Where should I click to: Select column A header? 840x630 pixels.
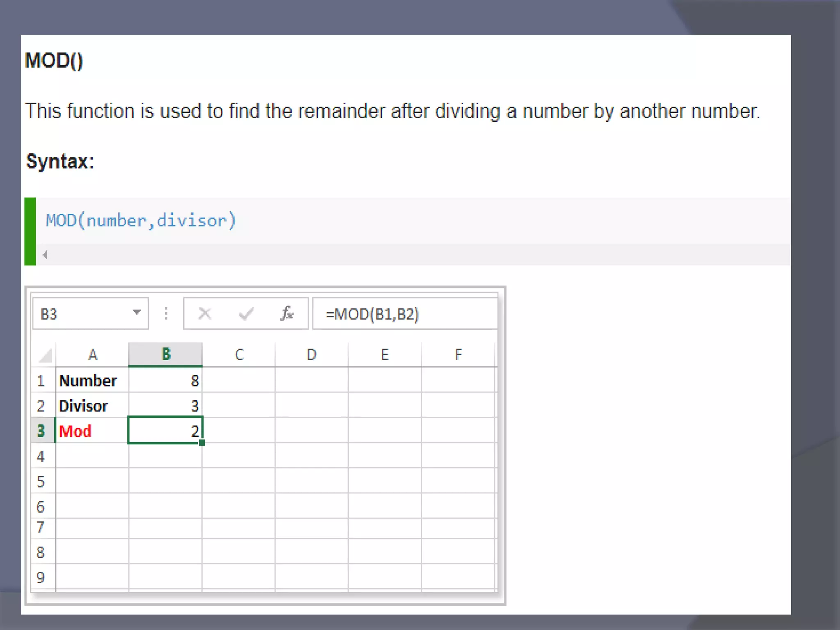(93, 354)
